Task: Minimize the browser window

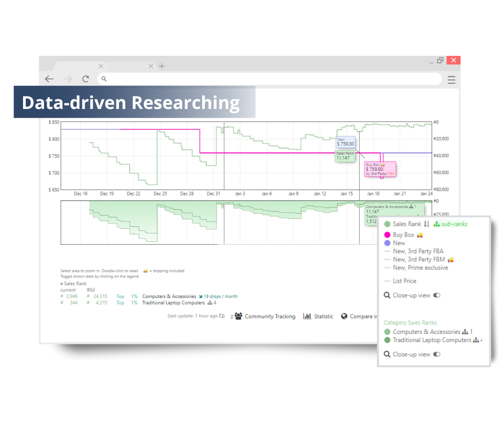Action: click(x=432, y=62)
